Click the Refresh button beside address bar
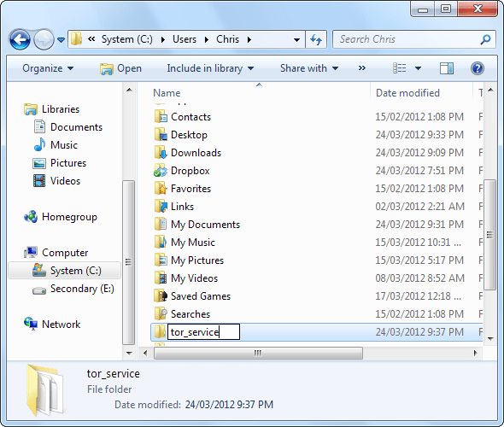Screen dimensions: 504x427 316,39
